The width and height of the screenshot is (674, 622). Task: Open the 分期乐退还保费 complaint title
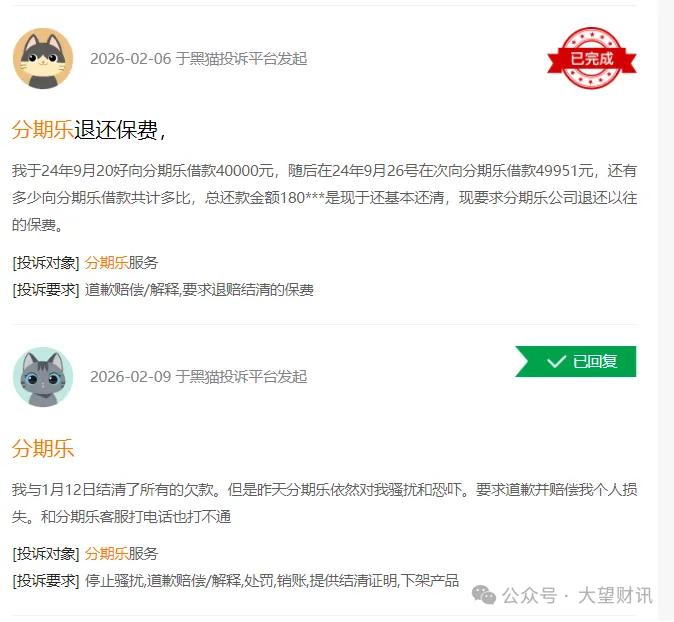coord(89,129)
